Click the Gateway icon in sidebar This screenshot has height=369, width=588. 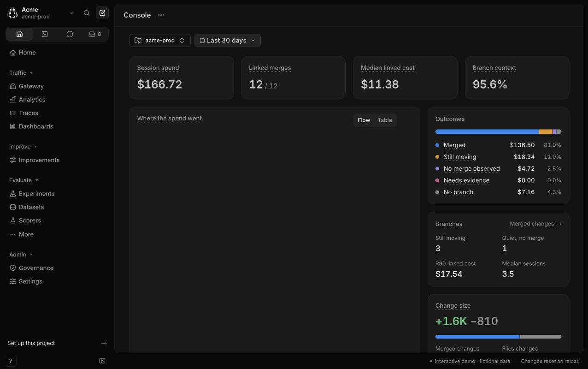[x=13, y=86]
